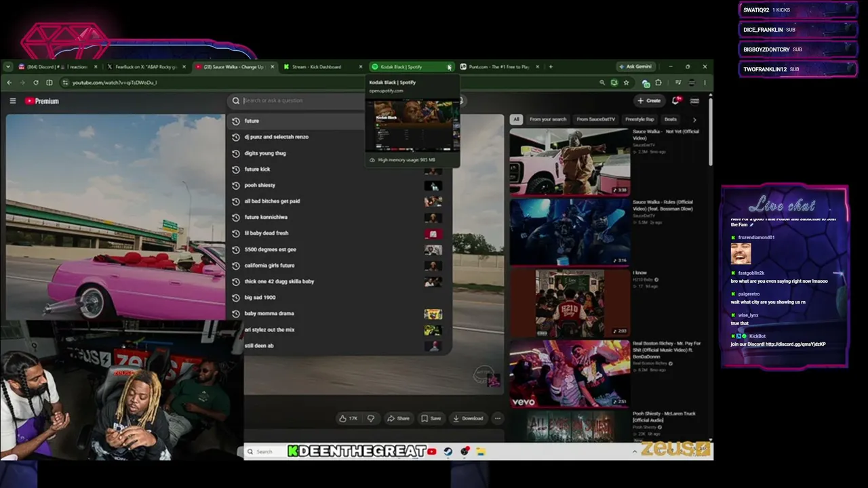The height and width of the screenshot is (488, 868).
Task: Click the zoom magnifier in the address bar
Action: pos(601,83)
